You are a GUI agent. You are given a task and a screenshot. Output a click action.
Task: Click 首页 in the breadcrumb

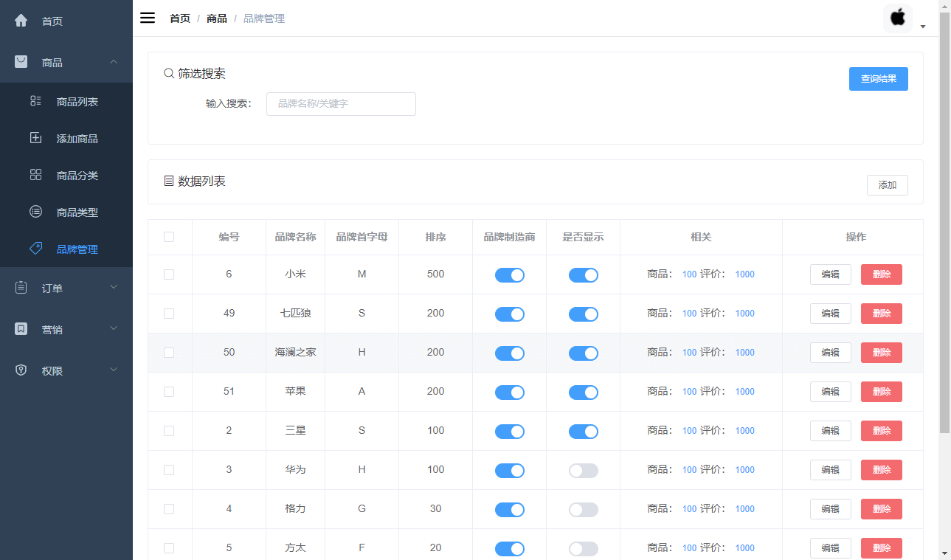click(179, 18)
